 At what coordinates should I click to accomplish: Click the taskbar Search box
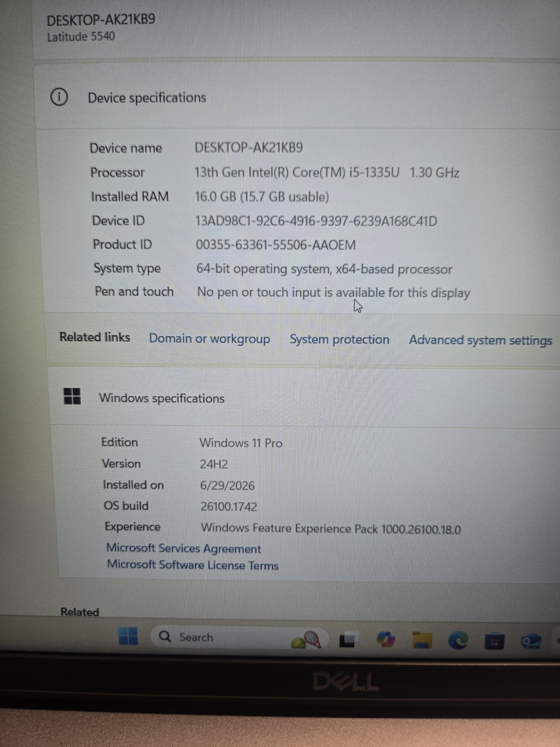pos(239,637)
